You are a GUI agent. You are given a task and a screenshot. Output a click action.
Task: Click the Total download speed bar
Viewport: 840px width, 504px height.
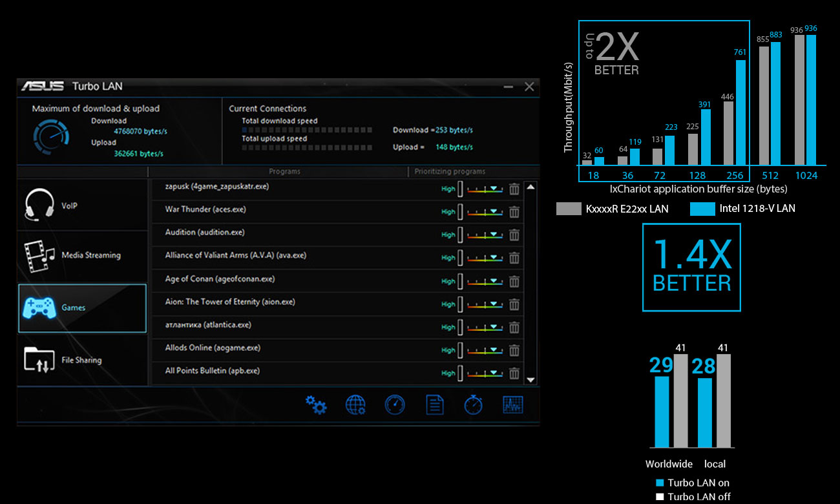coord(308,130)
